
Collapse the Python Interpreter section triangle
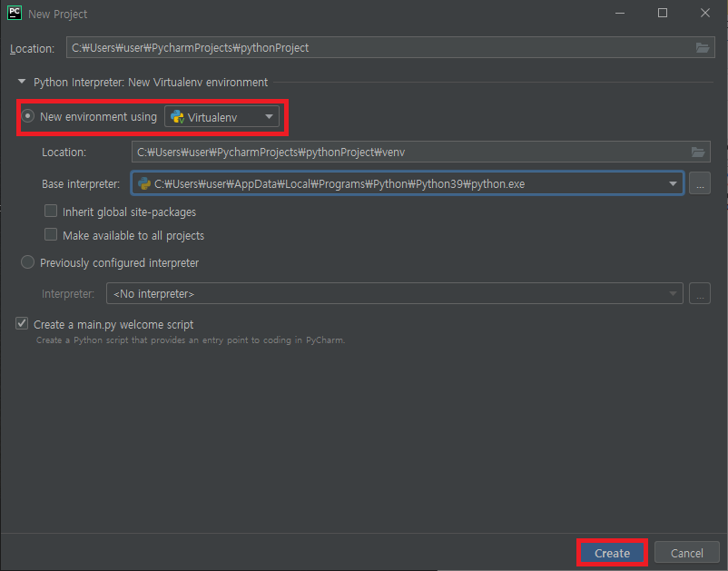pyautogui.click(x=22, y=82)
